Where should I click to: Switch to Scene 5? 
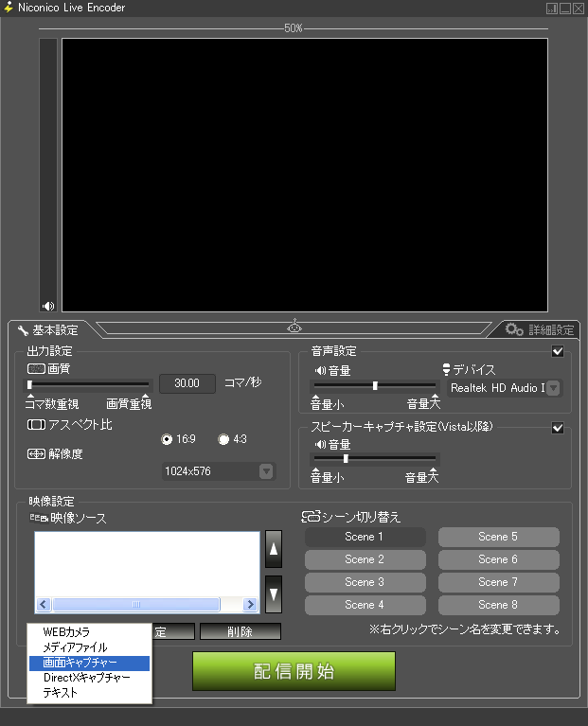[499, 537]
